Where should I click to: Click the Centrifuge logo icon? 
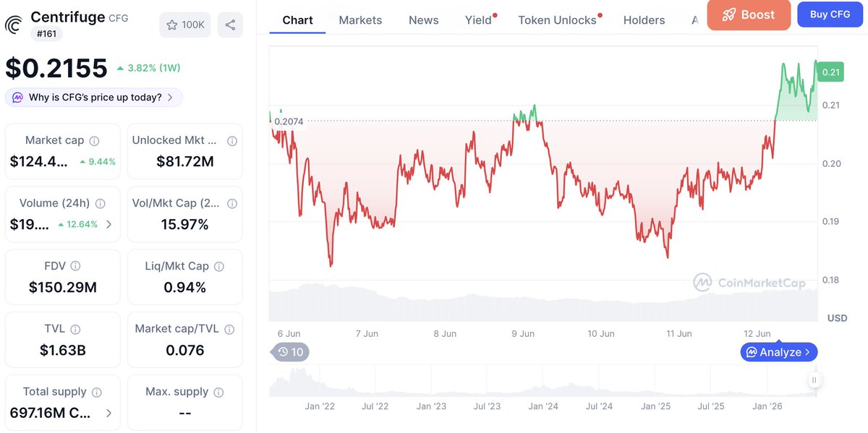(x=14, y=25)
